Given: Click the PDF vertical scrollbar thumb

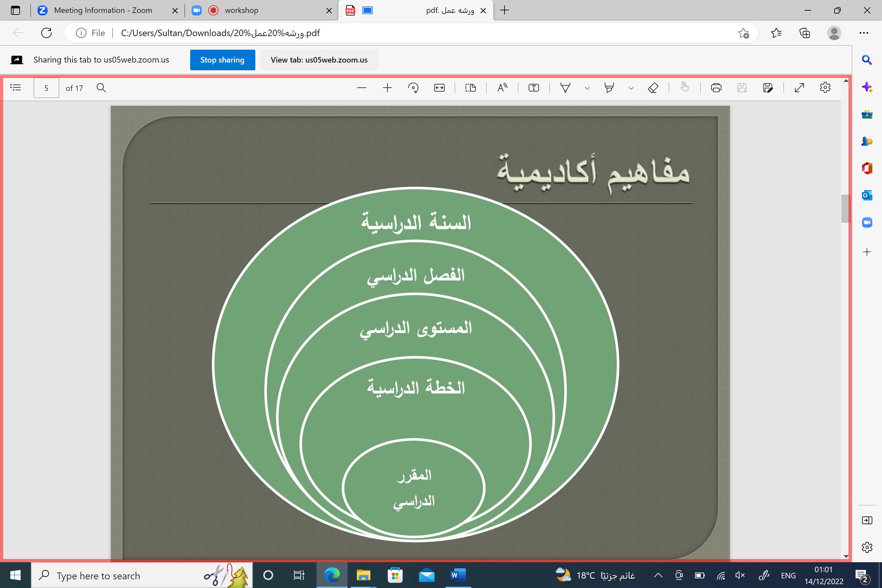Looking at the screenshot, I should [x=845, y=209].
